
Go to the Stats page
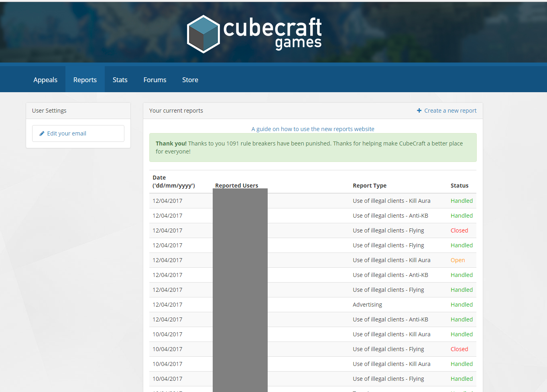[x=120, y=80]
